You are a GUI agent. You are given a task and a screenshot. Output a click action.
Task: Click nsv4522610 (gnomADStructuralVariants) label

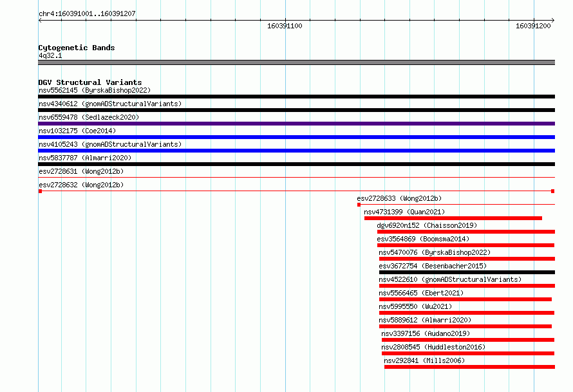[x=450, y=279]
